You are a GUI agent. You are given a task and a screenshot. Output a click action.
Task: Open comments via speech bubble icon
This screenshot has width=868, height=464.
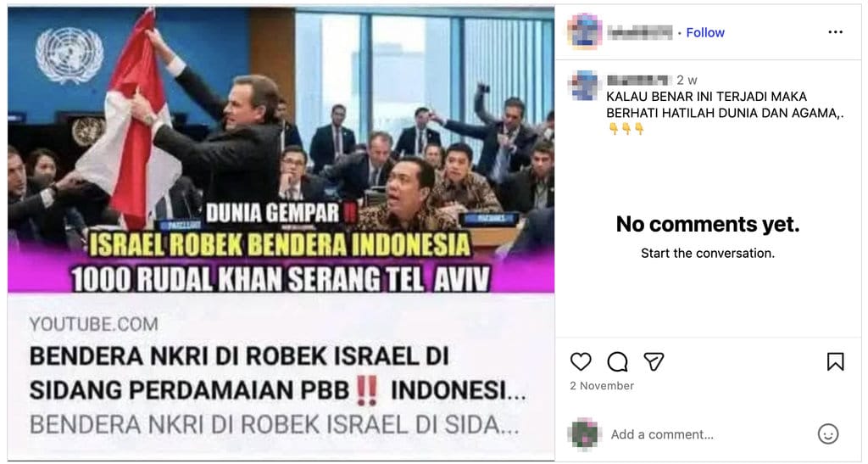click(x=617, y=362)
